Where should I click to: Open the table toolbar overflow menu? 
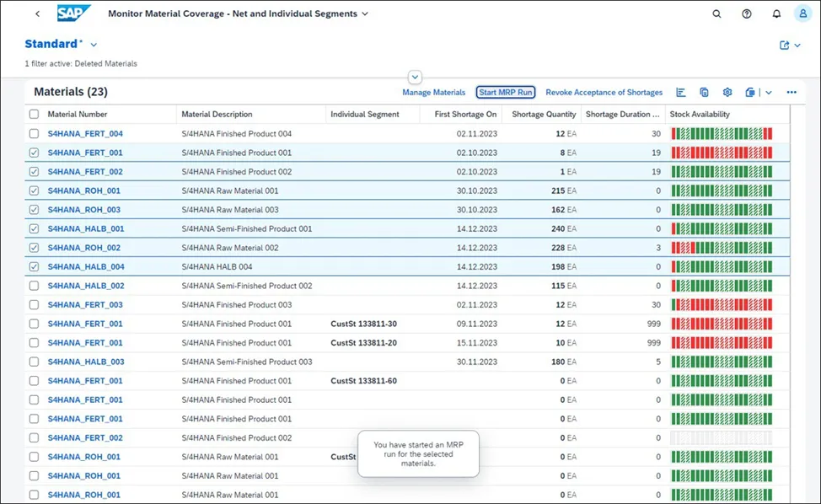tap(791, 93)
